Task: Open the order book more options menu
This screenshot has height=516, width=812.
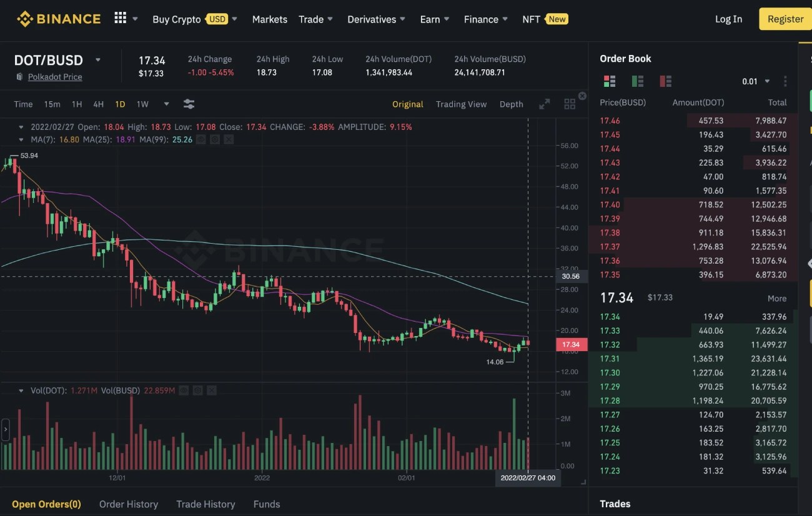Action: click(x=785, y=81)
